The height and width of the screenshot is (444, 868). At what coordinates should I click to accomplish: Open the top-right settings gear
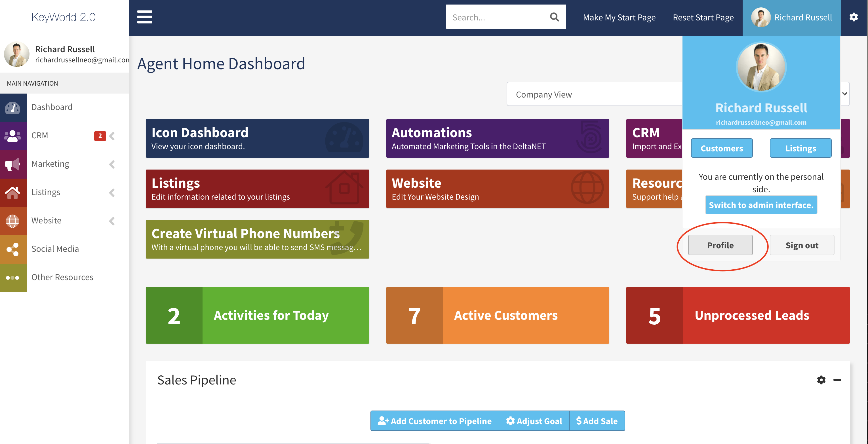point(853,17)
